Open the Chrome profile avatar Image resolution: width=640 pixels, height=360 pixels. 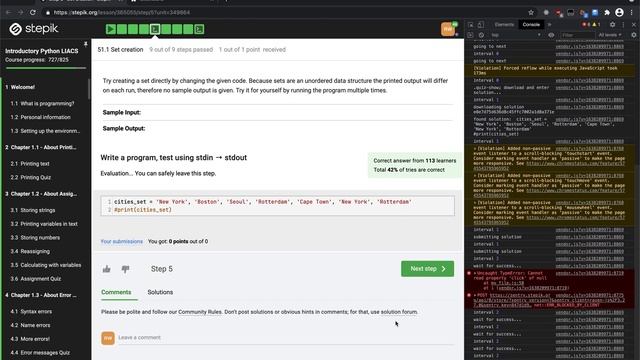619,13
